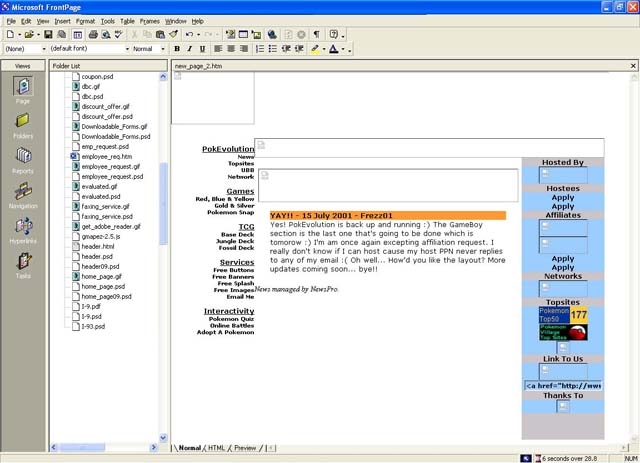The width and height of the screenshot is (640, 463).
Task: Click the Print toolbar icon
Action: click(93, 35)
